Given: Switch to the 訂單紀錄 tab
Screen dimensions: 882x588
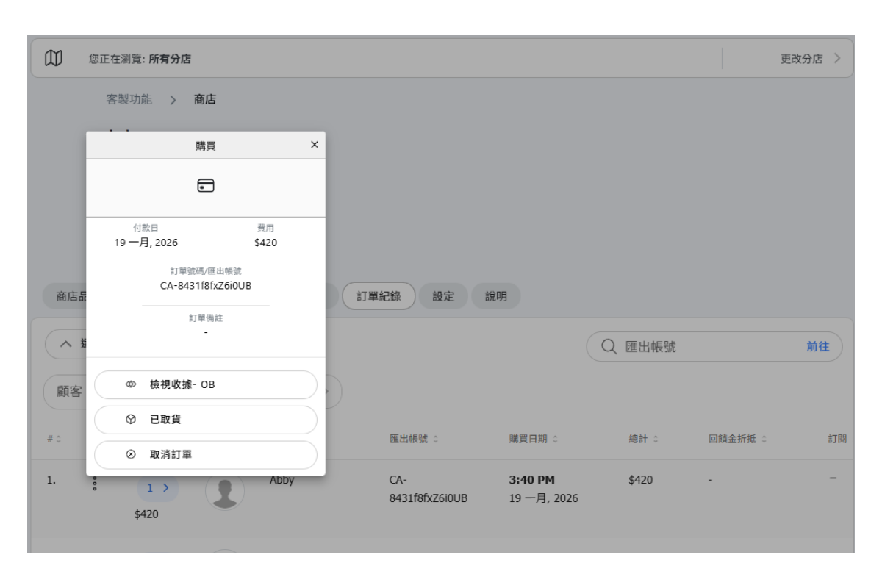Looking at the screenshot, I should coord(379,296).
